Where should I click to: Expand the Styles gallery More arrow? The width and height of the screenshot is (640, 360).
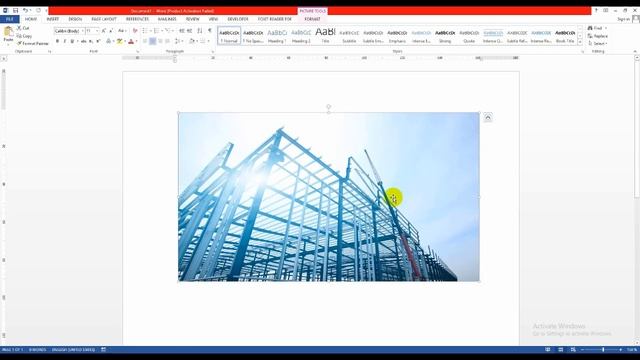click(580, 42)
